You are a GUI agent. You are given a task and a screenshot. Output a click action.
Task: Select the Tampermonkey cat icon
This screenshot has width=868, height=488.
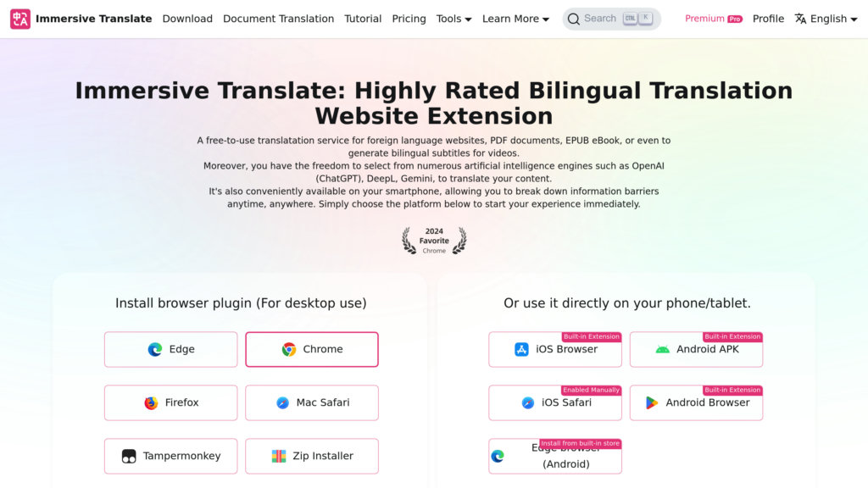[131, 456]
